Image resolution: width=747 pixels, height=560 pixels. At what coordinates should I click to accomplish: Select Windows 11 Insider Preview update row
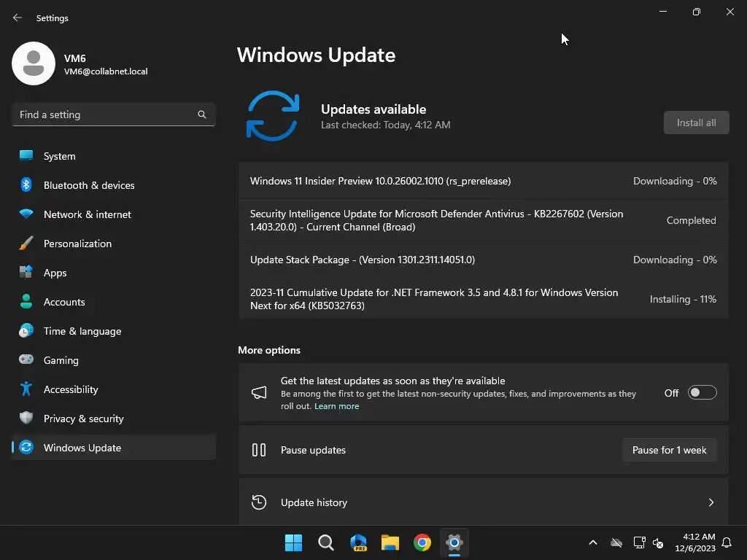(484, 181)
